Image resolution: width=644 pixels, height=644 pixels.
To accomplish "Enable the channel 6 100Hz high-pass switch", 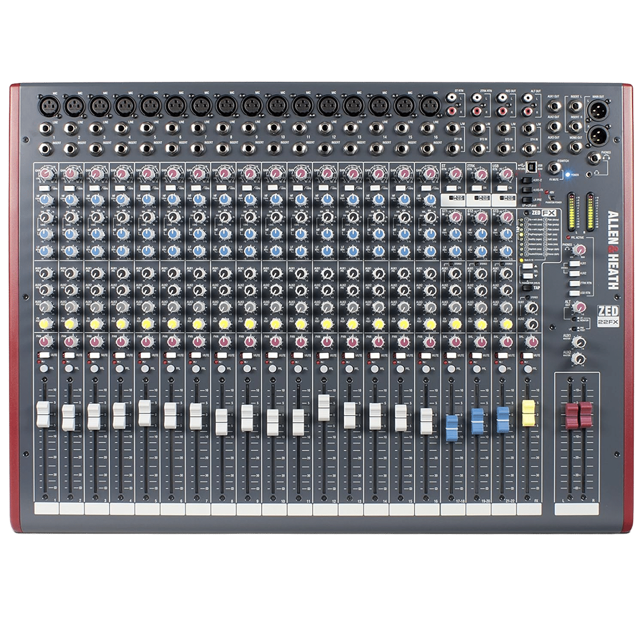I will pos(172,189).
